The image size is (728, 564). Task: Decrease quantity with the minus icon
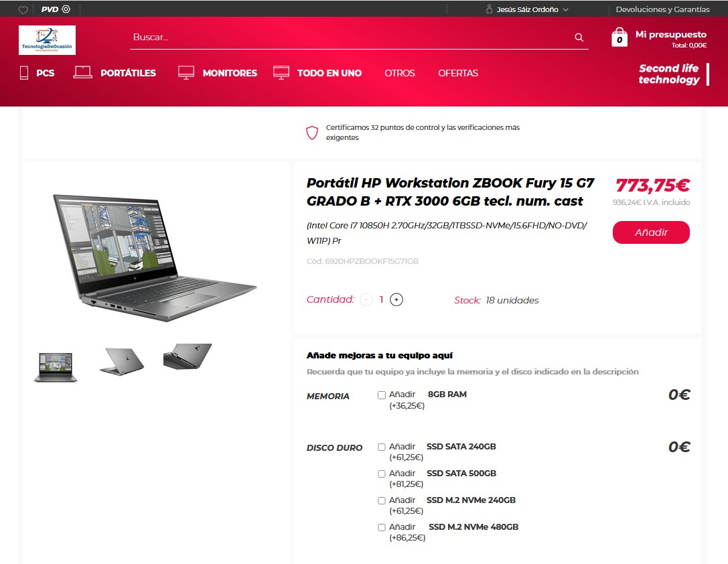[x=366, y=300]
